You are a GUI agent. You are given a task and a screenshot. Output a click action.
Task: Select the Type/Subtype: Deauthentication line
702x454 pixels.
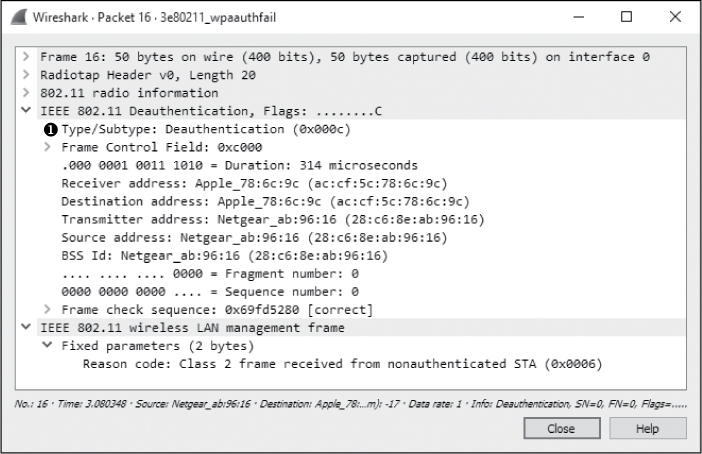pos(205,129)
